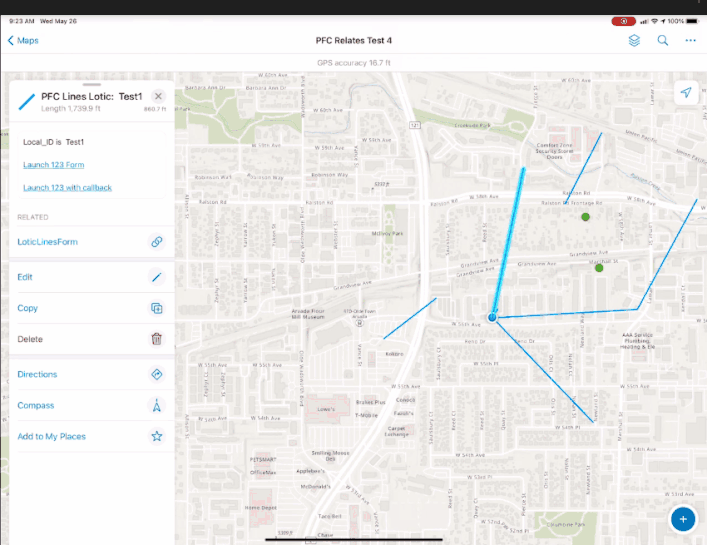Open the search magnifier icon
Image resolution: width=707 pixels, height=545 pixels.
point(662,41)
